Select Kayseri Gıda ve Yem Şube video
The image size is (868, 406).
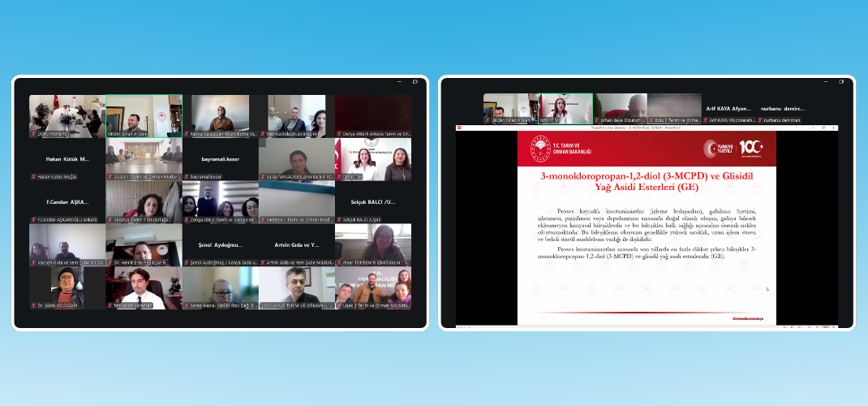coord(67,244)
